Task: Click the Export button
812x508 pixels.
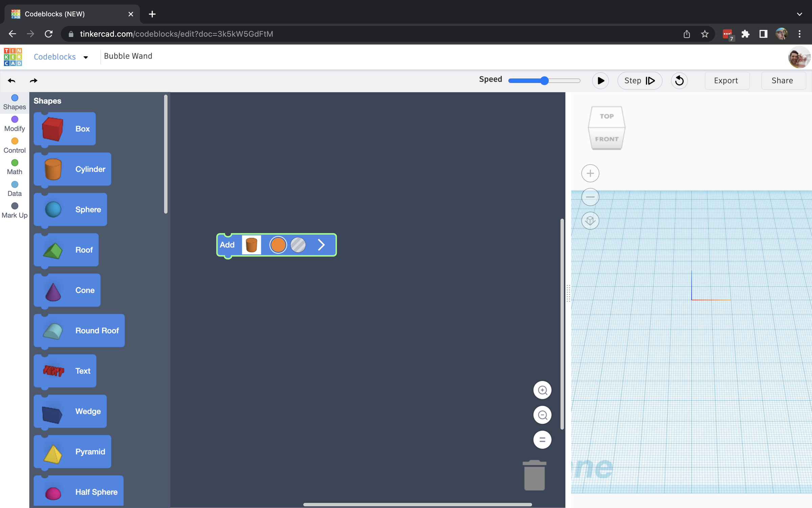Action: tap(726, 81)
